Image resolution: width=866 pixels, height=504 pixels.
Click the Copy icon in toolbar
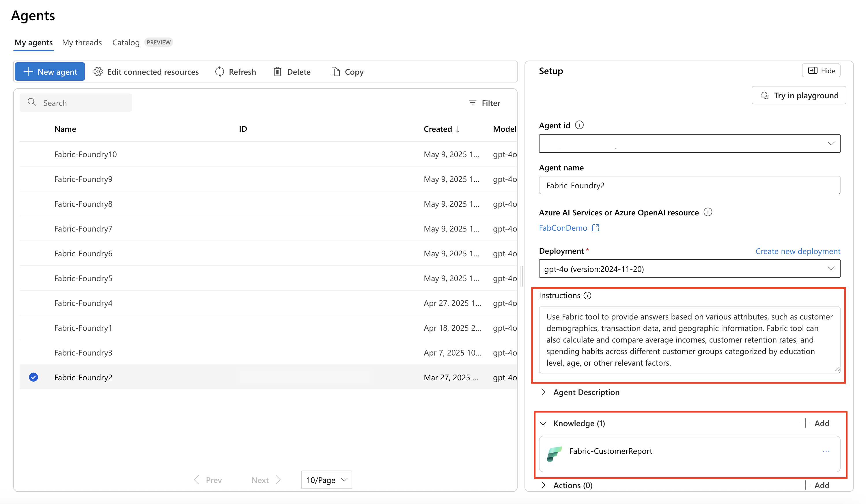click(x=335, y=72)
